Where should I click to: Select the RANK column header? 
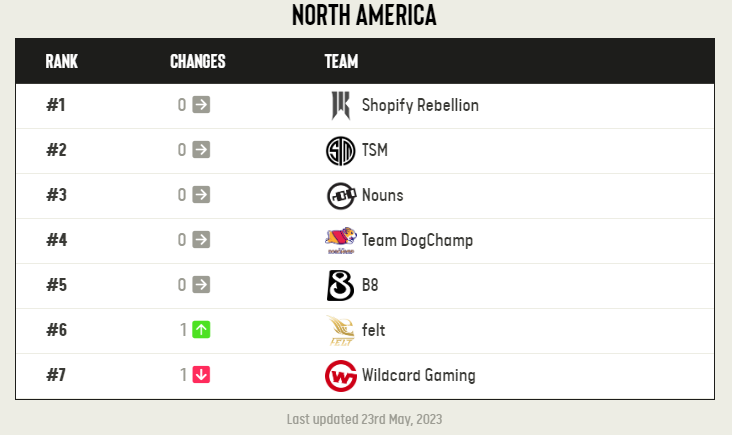pyautogui.click(x=62, y=61)
